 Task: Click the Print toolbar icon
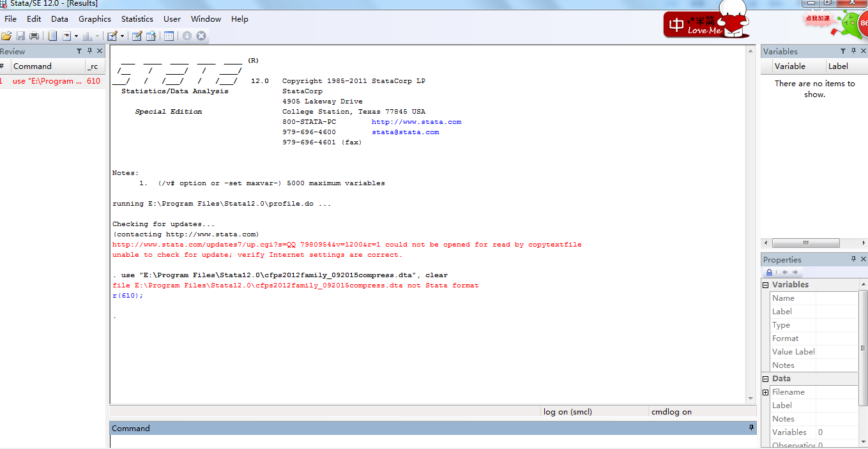[34, 36]
